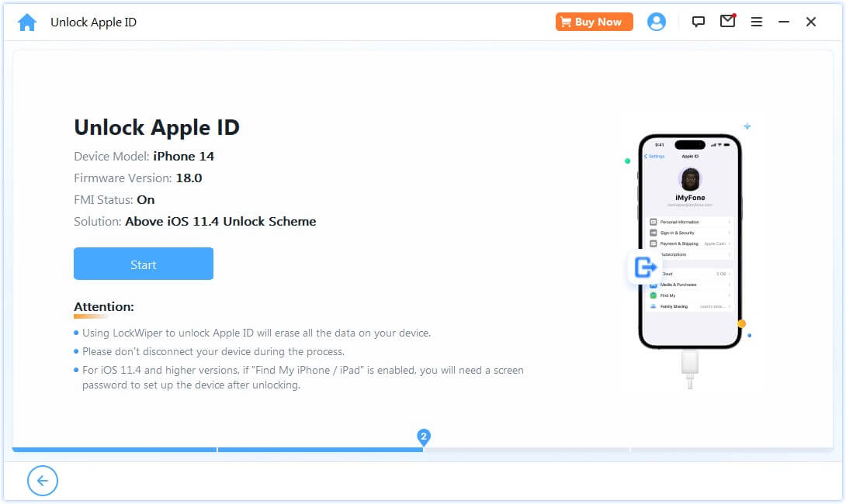
Task: Click the iPhone 14 device model text
Action: tap(183, 157)
